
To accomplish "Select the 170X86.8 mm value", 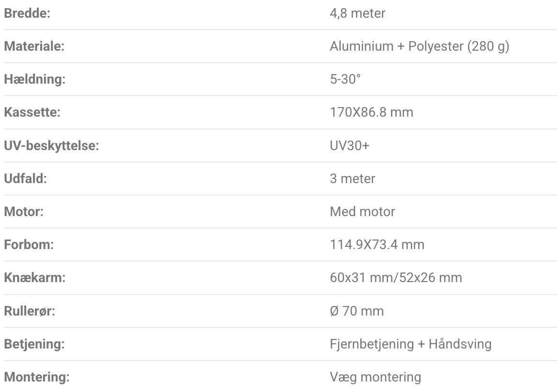I will pyautogui.click(x=371, y=112).
